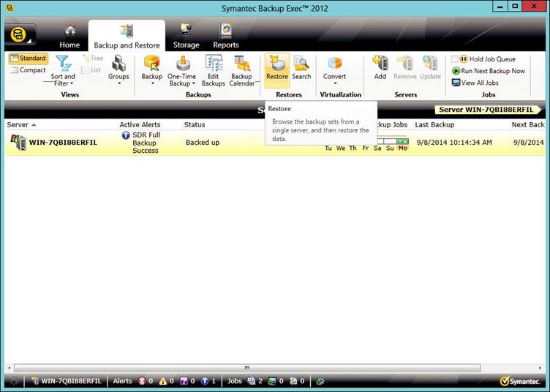Viewport: 550px width, 392px height.
Task: Click the 9/8/2014 10:14:34 AM last backup cell
Action: tap(454, 143)
